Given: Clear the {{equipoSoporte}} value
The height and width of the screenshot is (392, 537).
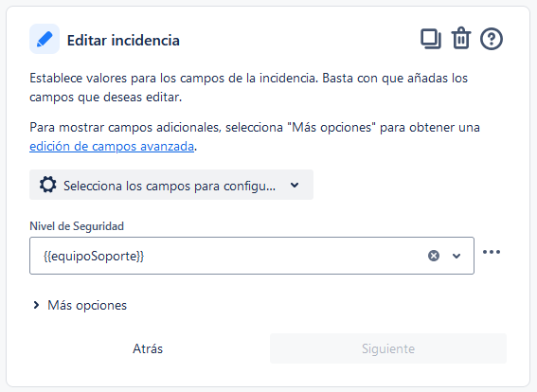Looking at the screenshot, I should (x=434, y=256).
